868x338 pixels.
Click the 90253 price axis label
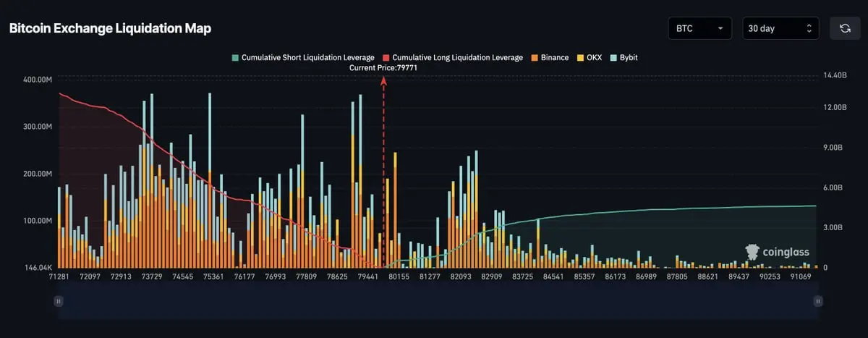point(770,277)
